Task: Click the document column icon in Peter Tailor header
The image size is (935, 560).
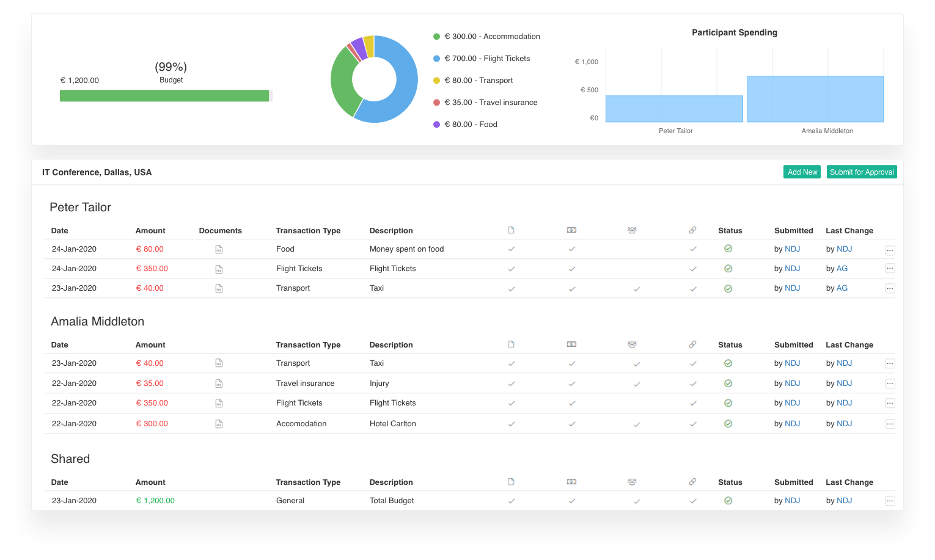Action: 511,230
